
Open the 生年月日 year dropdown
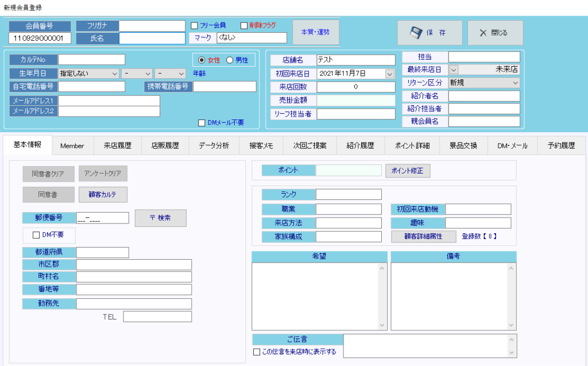pyautogui.click(x=88, y=74)
